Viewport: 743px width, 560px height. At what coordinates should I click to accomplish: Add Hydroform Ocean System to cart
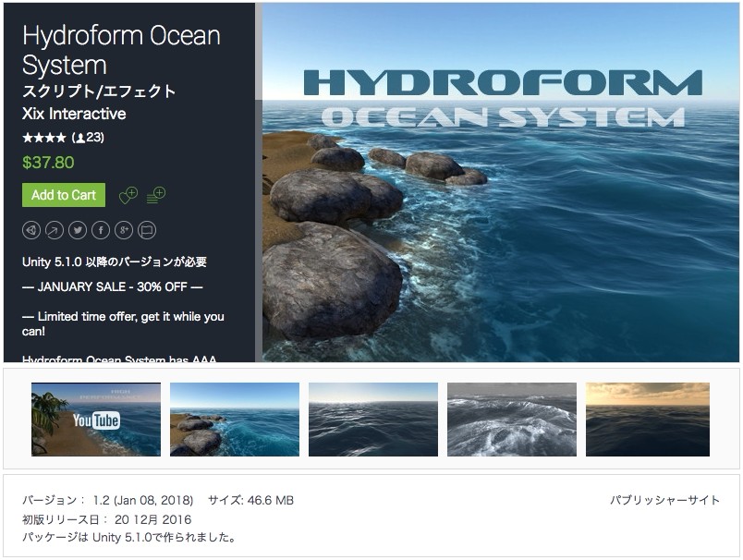click(x=64, y=195)
